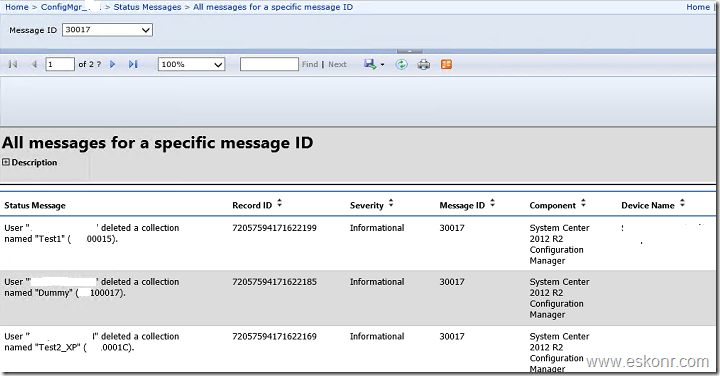Collapse the parameters area handle
720x376 pixels.
pyautogui.click(x=410, y=51)
